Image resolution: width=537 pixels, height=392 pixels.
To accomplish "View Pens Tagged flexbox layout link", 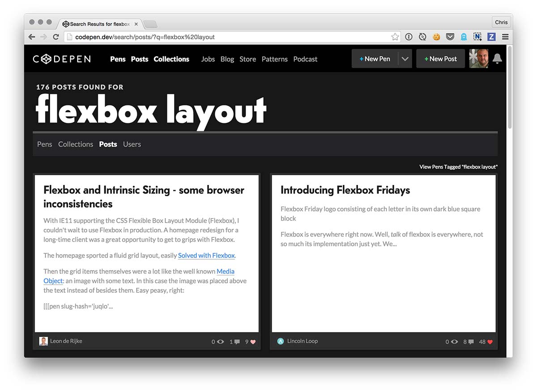I will 458,167.
